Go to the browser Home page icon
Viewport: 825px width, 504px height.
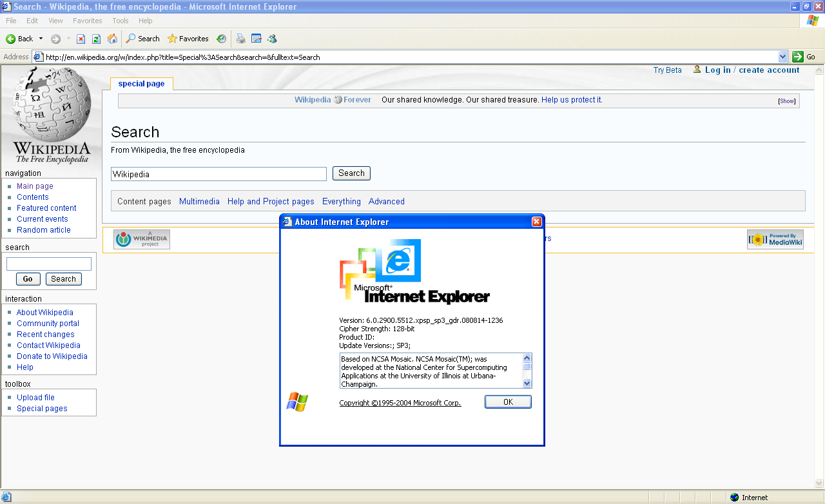[x=112, y=39]
